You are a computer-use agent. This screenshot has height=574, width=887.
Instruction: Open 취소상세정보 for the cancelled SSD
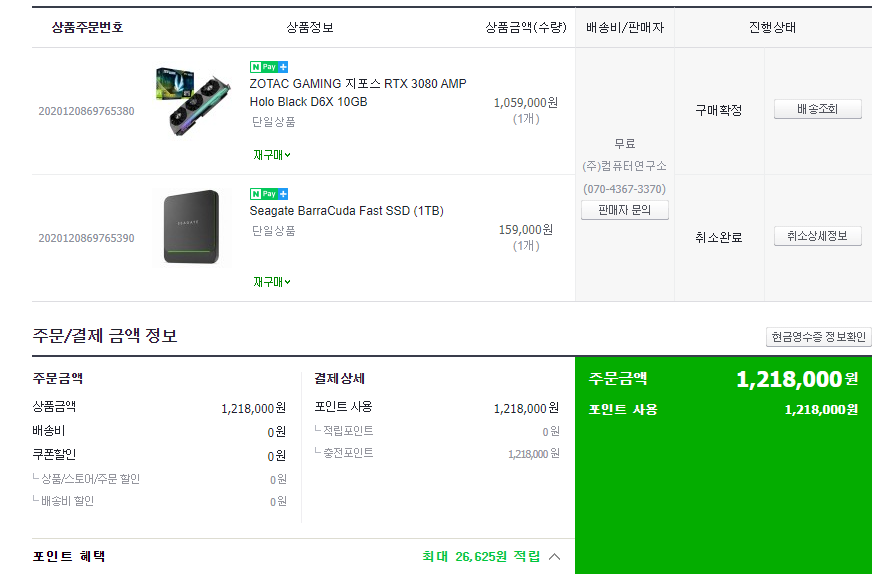coord(817,236)
